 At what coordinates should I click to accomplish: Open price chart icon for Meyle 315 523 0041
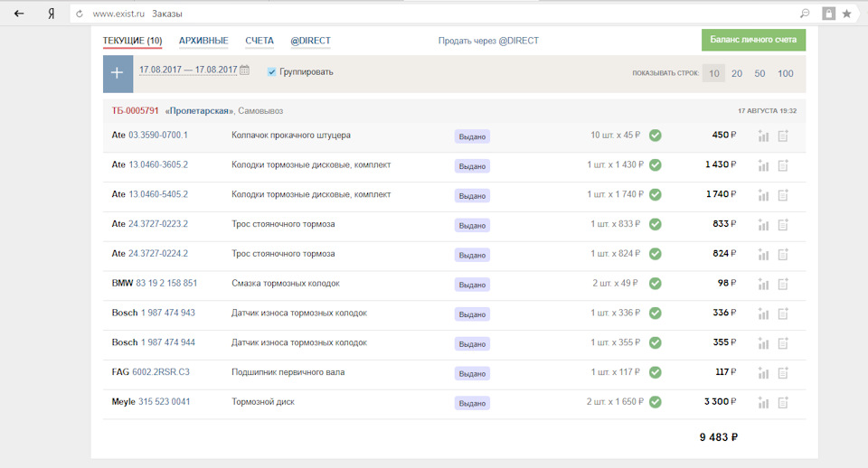(x=763, y=402)
